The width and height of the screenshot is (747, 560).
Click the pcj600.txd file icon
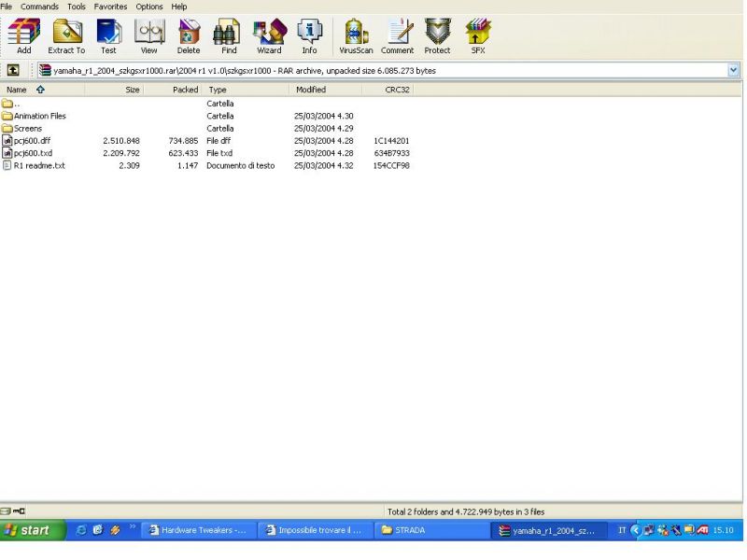7,153
